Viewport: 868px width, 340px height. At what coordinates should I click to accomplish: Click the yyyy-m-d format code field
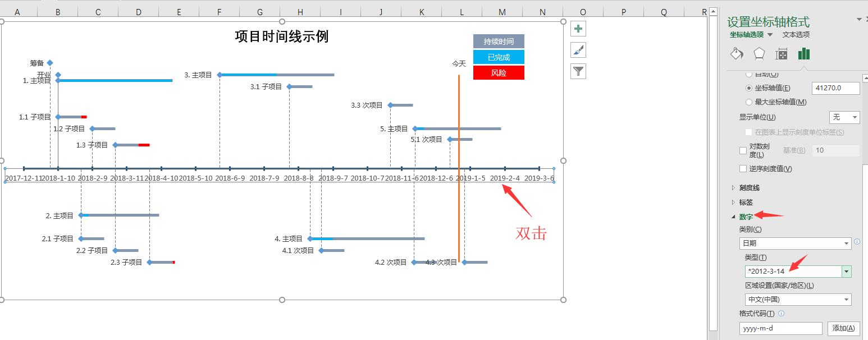[x=780, y=328]
